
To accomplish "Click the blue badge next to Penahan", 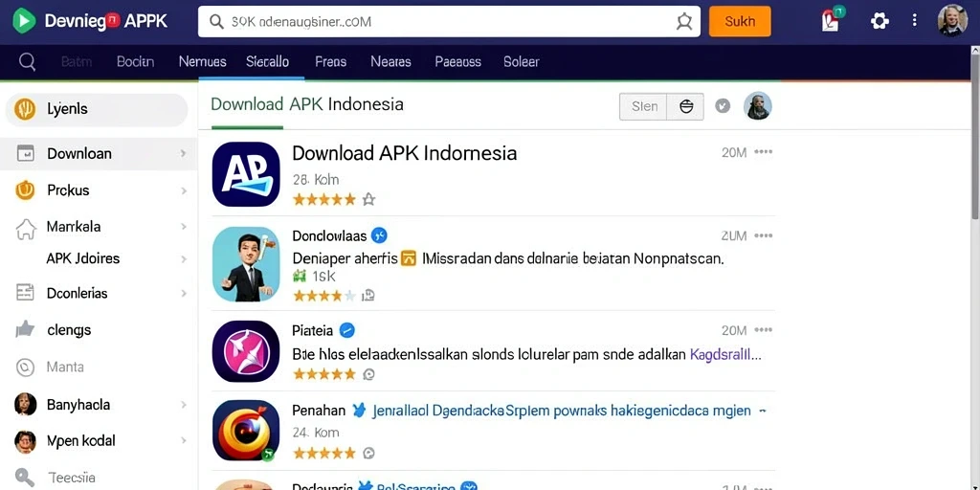I will coord(359,411).
